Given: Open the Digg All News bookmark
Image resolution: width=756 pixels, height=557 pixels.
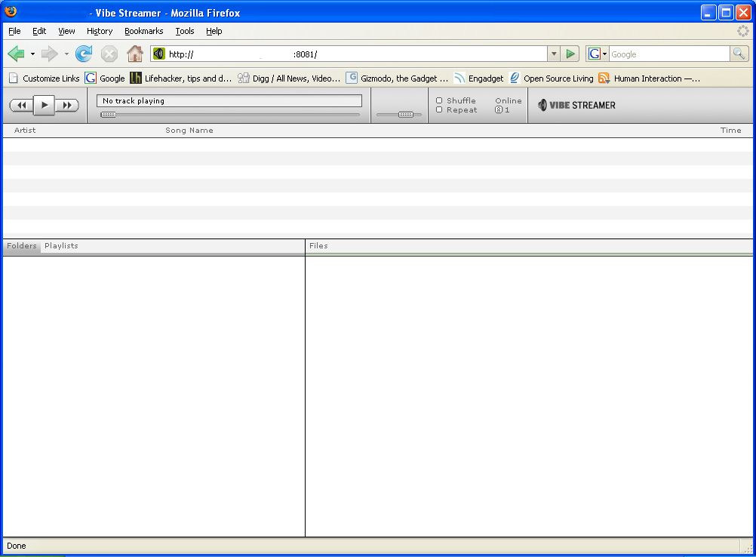Looking at the screenshot, I should point(289,78).
